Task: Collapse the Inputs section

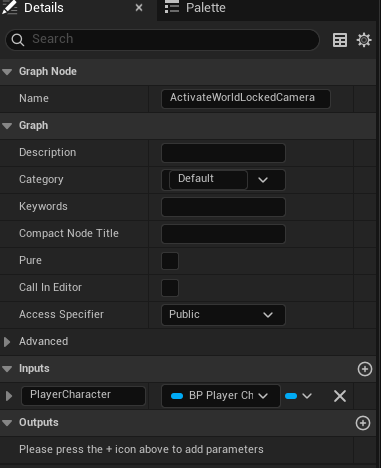Action: pos(7,369)
